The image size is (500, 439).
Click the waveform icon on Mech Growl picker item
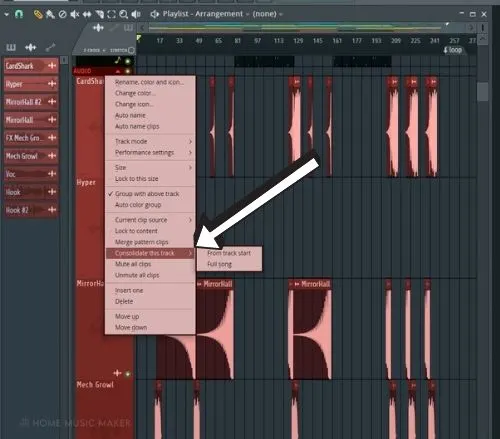(x=52, y=156)
